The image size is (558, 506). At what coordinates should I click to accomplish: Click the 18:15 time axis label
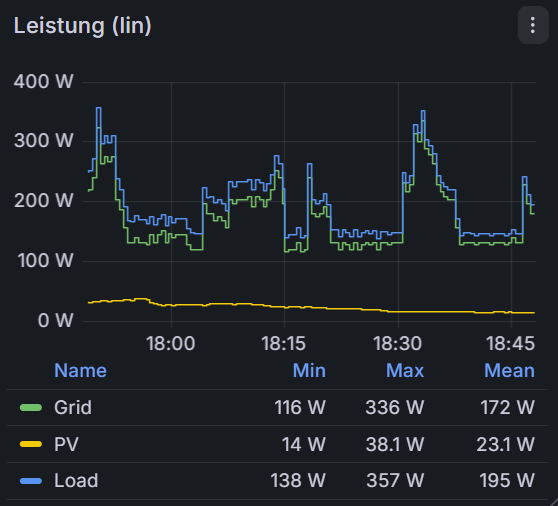pyautogui.click(x=283, y=343)
